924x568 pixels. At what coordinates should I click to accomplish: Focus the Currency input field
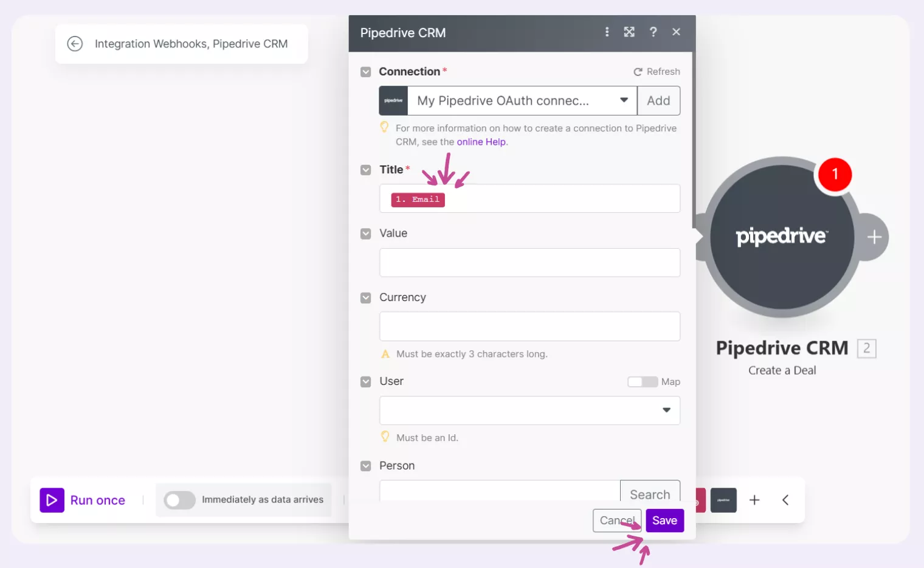coord(529,327)
